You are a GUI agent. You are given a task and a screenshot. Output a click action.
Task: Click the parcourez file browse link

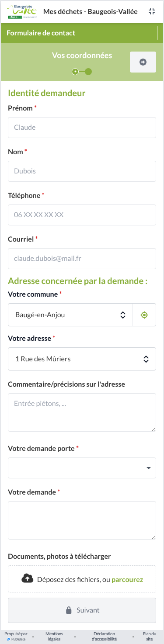pyautogui.click(x=127, y=579)
